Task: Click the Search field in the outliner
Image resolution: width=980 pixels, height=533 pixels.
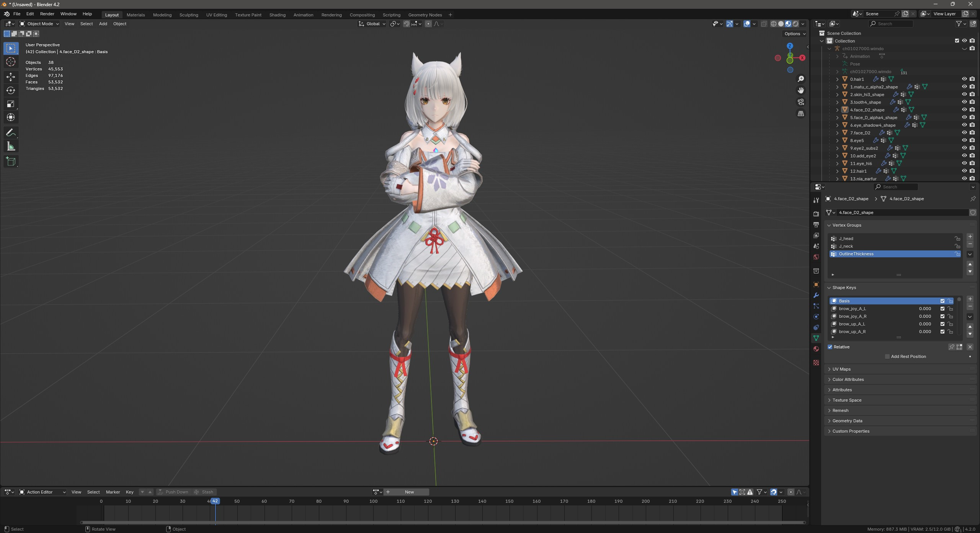Action: coord(892,23)
